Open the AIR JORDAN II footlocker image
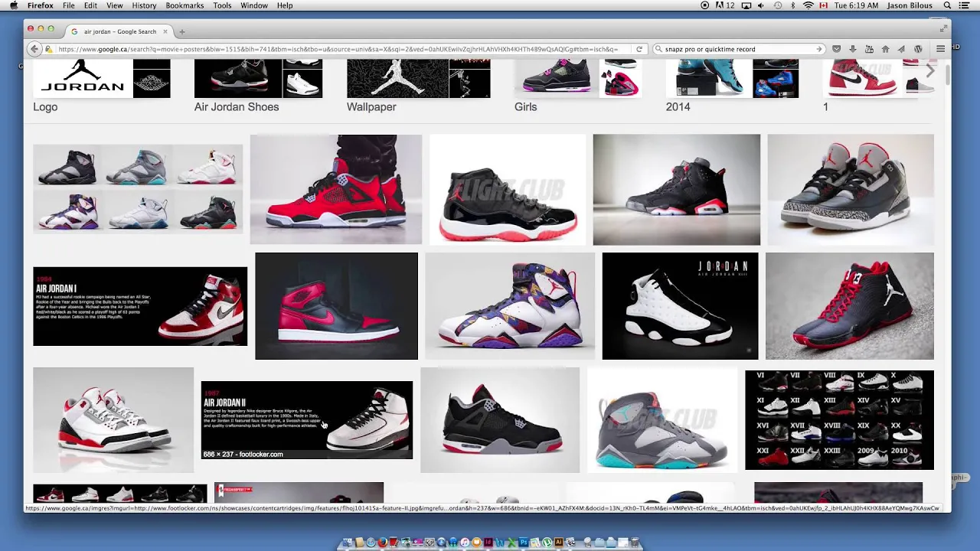 click(306, 420)
